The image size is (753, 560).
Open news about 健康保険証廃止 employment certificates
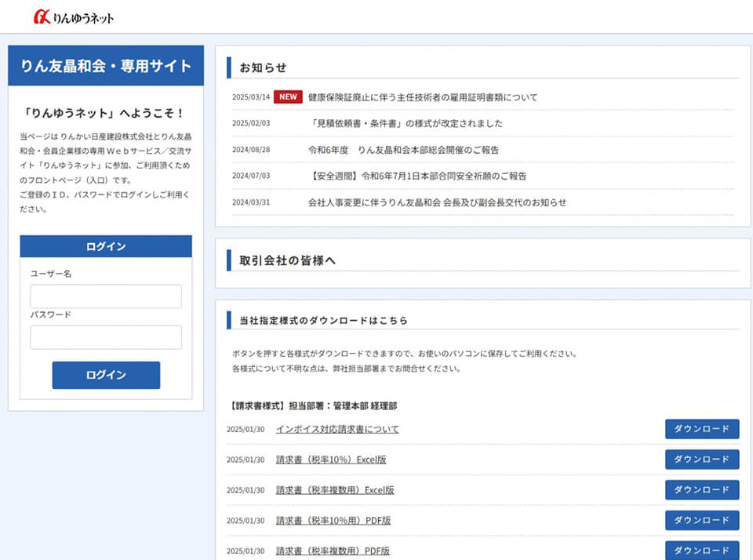(x=423, y=97)
